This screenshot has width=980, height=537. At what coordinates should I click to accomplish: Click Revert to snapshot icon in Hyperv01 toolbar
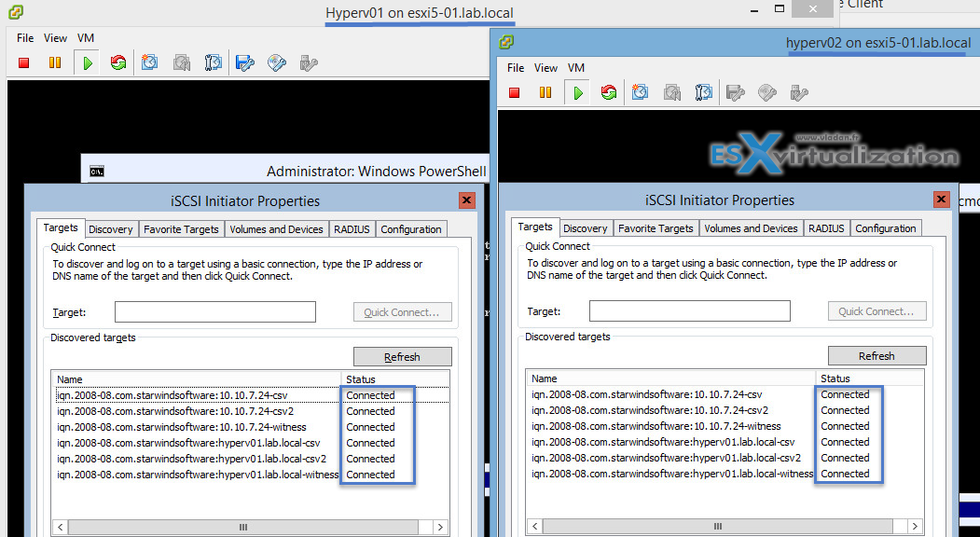click(181, 62)
